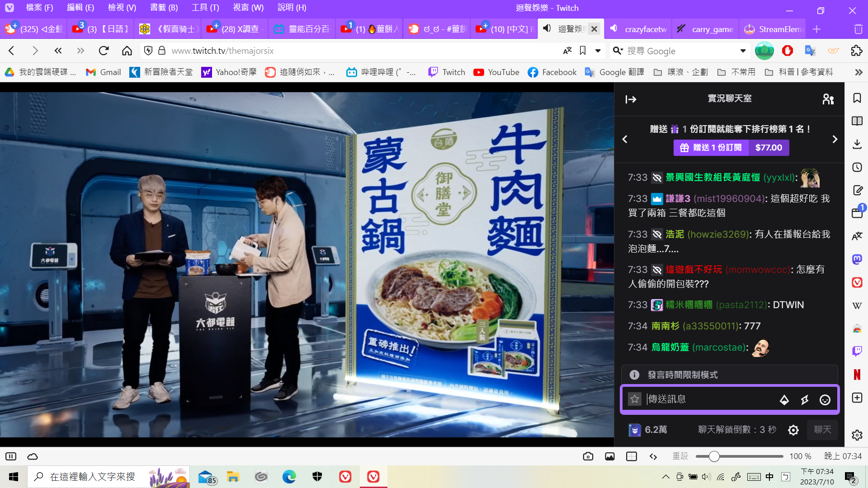868x488 pixels.
Task: Open the emote picker smiley icon
Action: [825, 399]
